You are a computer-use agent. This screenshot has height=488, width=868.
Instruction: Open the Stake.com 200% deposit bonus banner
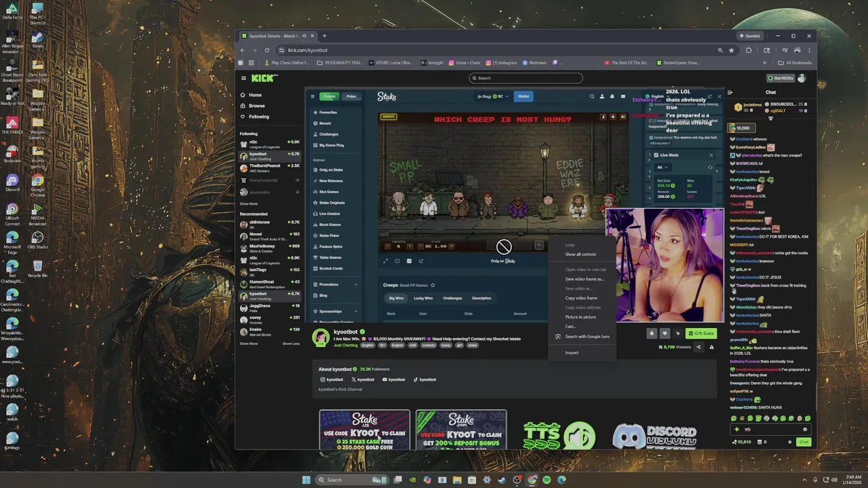[461, 430]
